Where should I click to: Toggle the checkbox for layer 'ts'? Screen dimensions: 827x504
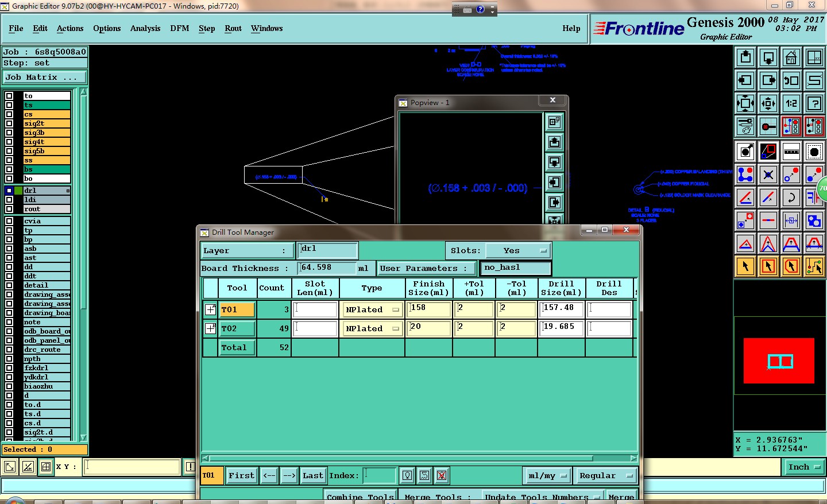[x=9, y=105]
